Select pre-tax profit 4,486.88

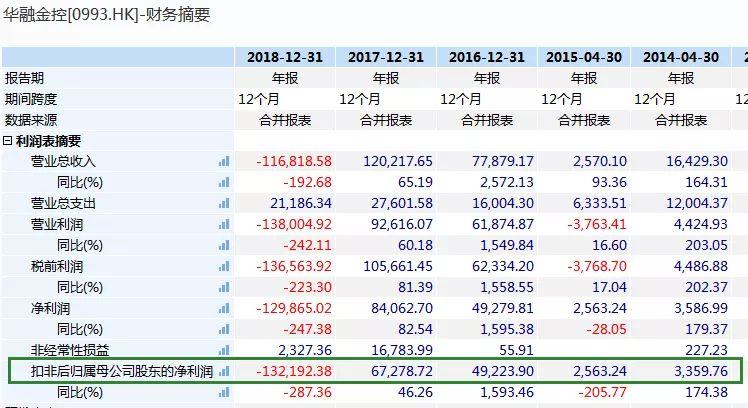point(701,266)
